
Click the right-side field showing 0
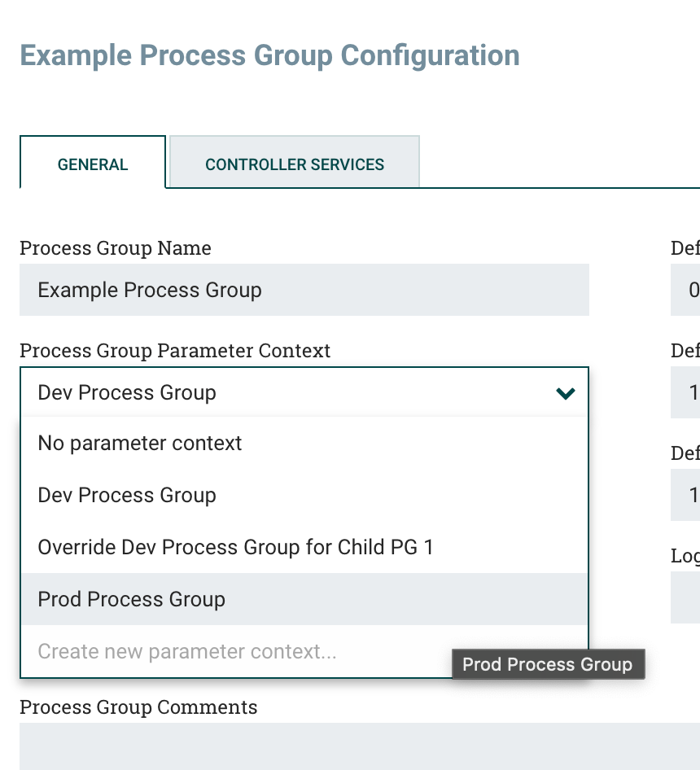pos(686,290)
